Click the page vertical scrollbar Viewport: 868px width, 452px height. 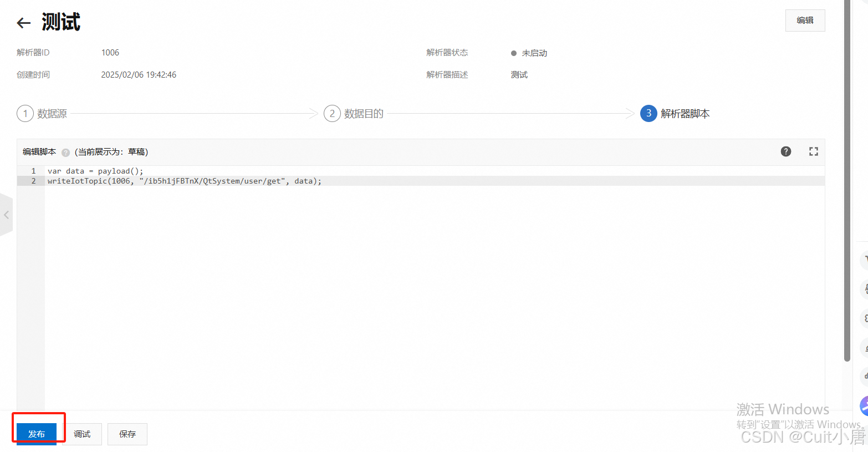pos(847,180)
